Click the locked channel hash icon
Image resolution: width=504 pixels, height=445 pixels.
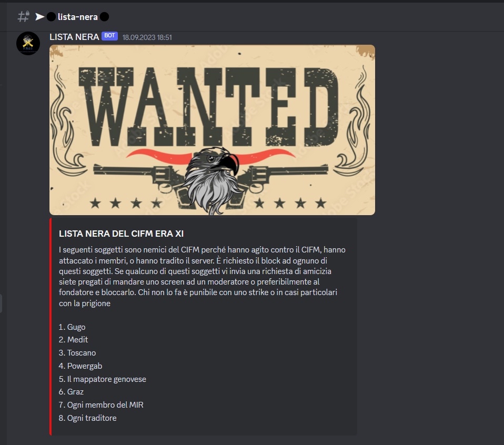pyautogui.click(x=24, y=16)
